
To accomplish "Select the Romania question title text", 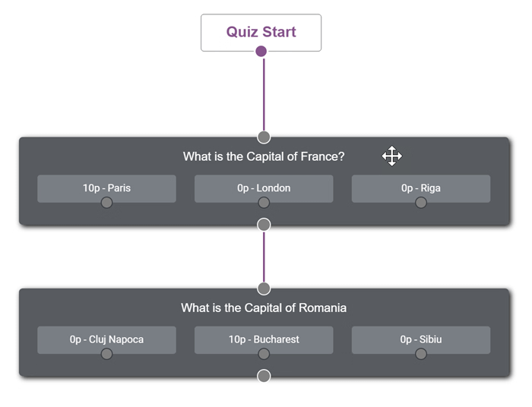I will 264,308.
